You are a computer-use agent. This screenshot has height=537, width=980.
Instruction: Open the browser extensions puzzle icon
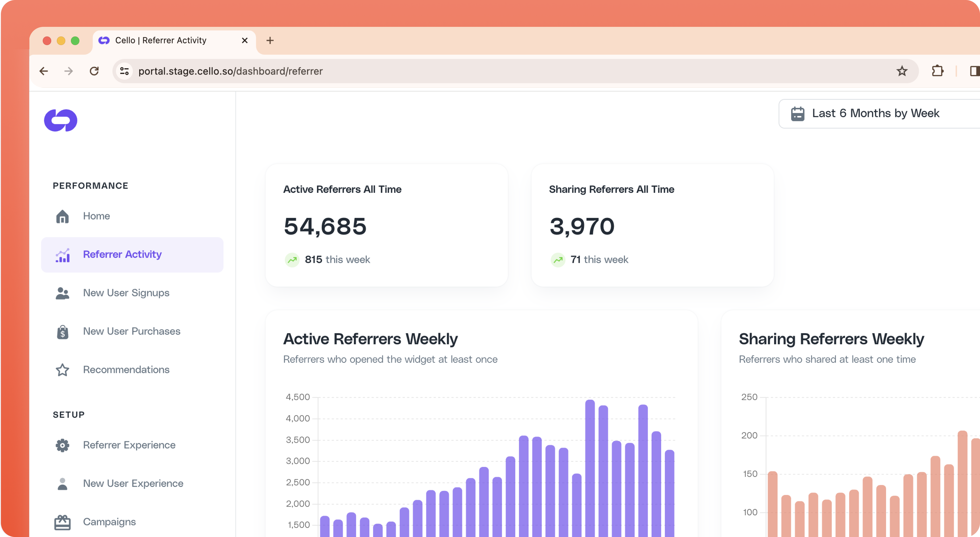point(937,71)
